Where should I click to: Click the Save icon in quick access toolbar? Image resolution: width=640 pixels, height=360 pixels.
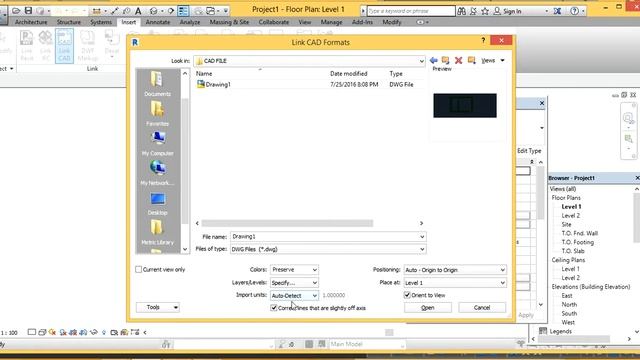[x=28, y=10]
